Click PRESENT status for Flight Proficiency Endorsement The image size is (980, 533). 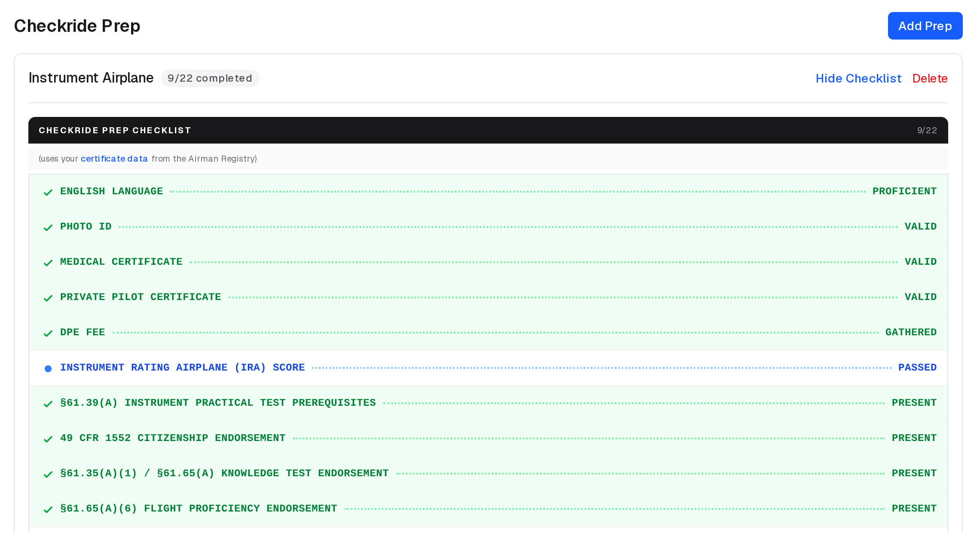point(914,508)
